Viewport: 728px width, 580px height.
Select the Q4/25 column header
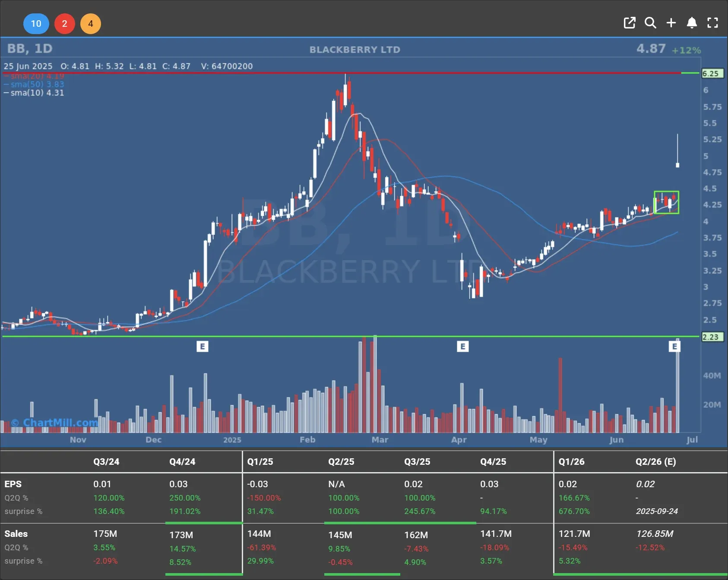click(493, 462)
